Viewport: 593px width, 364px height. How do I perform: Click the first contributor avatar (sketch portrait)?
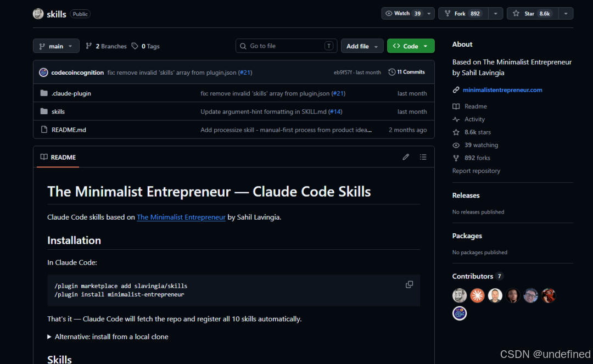(460, 295)
